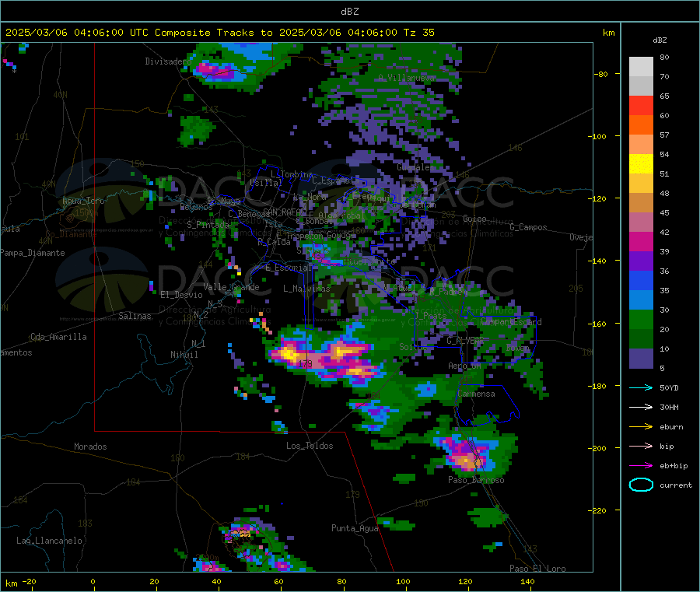Click the 'Pampa_Diamante' map label
This screenshot has width=700, height=592.
click(x=32, y=253)
